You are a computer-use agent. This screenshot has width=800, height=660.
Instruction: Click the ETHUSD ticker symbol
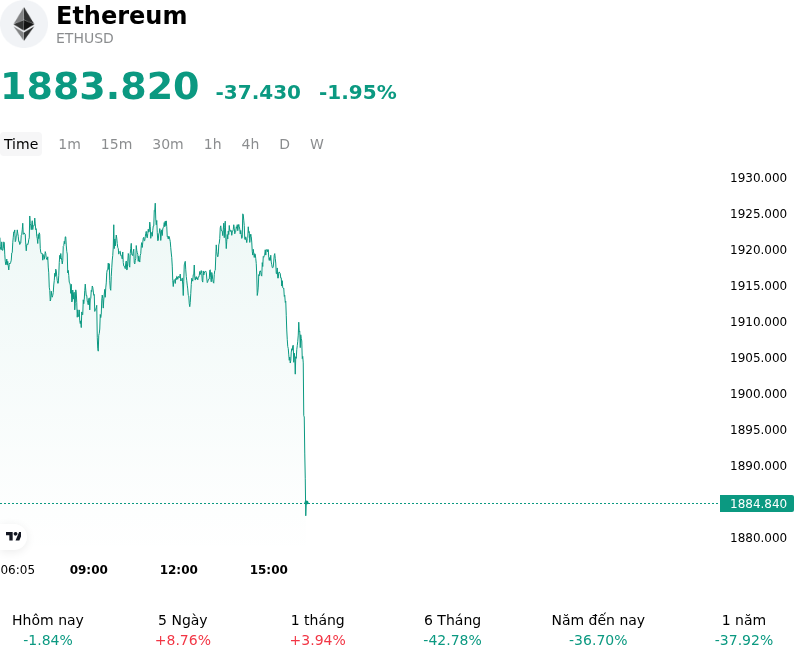click(85, 38)
